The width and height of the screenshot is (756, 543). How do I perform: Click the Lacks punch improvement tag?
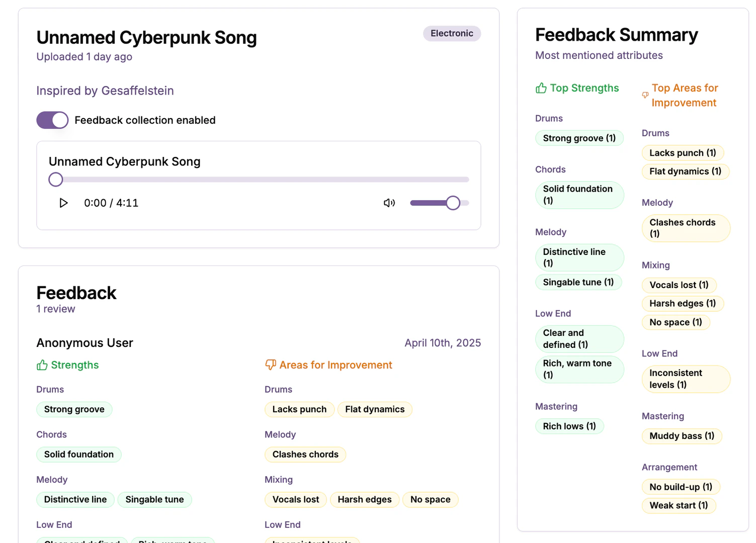coord(299,409)
